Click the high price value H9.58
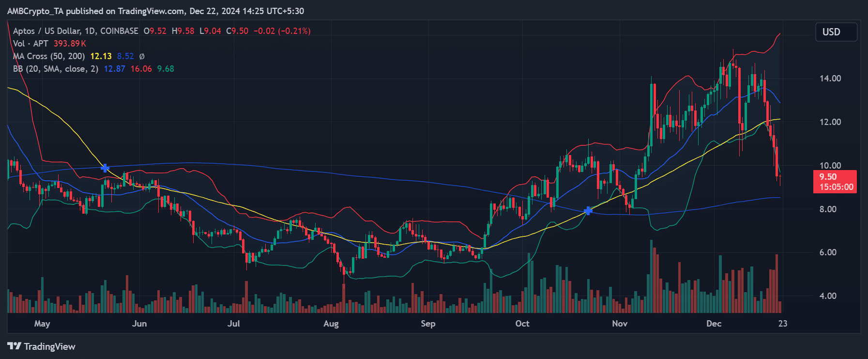This screenshot has height=359, width=868. [x=183, y=31]
